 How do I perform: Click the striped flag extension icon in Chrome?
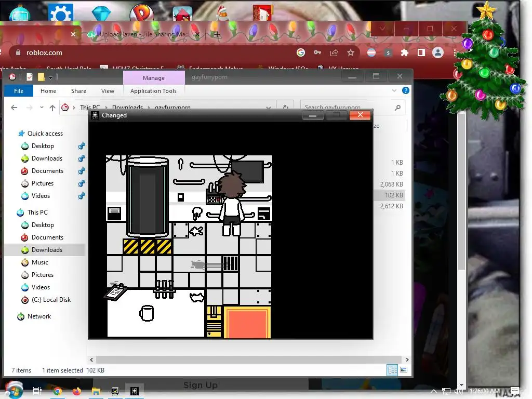[x=371, y=52]
